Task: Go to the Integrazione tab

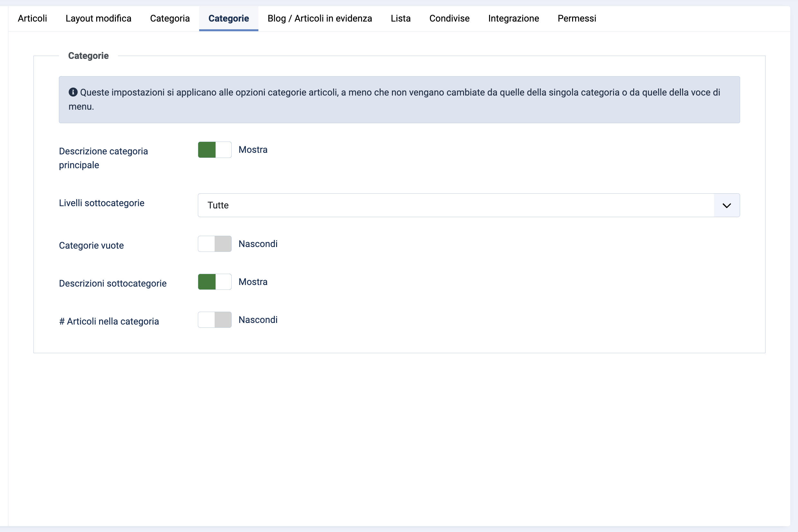Action: click(x=514, y=18)
